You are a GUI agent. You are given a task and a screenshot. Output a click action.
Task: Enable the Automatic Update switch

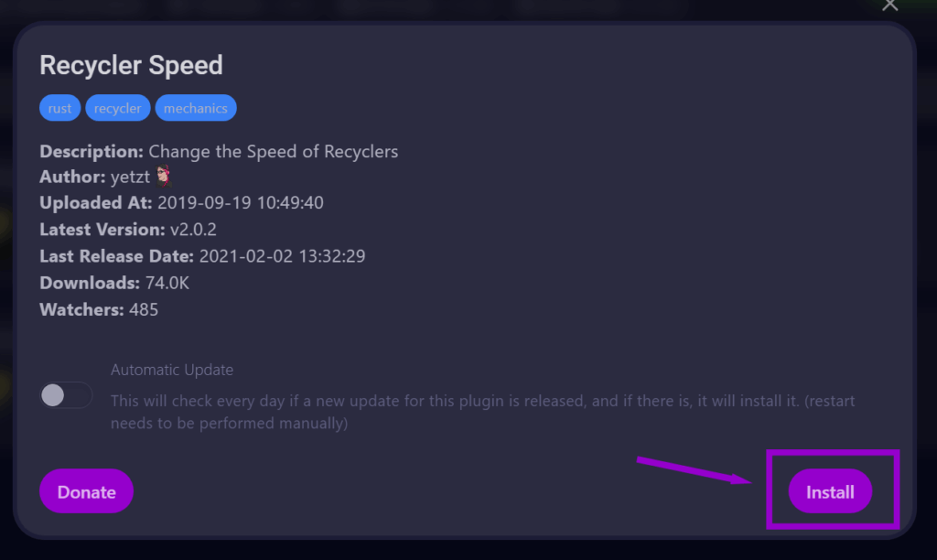tap(66, 395)
